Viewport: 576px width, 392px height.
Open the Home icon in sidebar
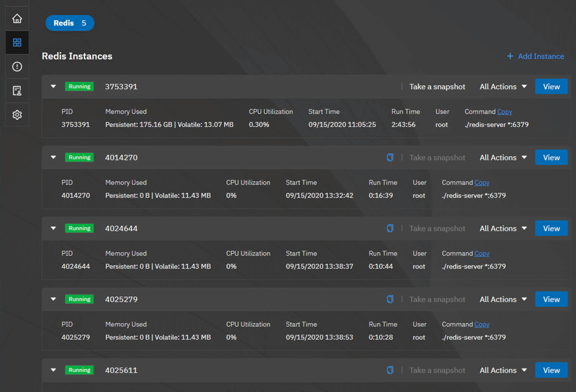(17, 18)
